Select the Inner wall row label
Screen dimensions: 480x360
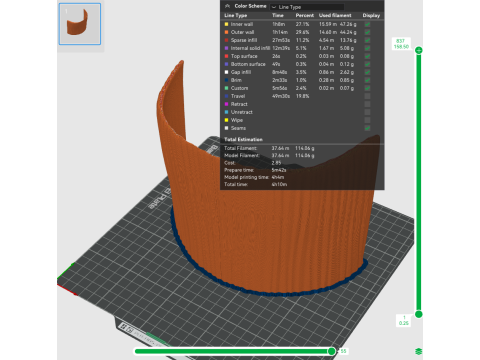242,24
